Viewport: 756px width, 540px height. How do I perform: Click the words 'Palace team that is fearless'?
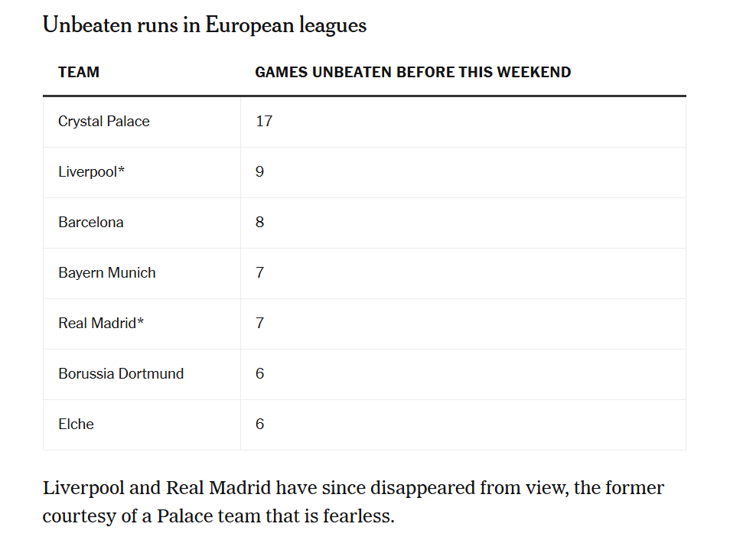tap(275, 516)
